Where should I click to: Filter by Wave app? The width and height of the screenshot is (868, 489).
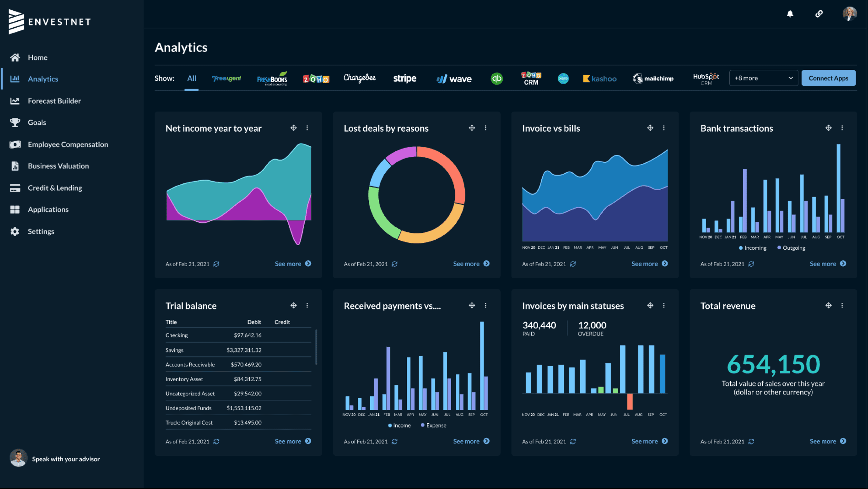(x=454, y=79)
